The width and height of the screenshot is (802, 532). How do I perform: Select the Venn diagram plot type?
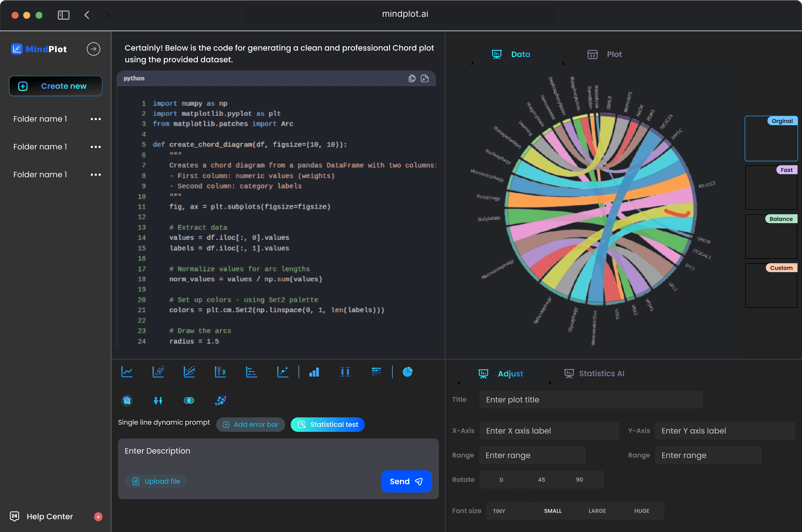189,400
